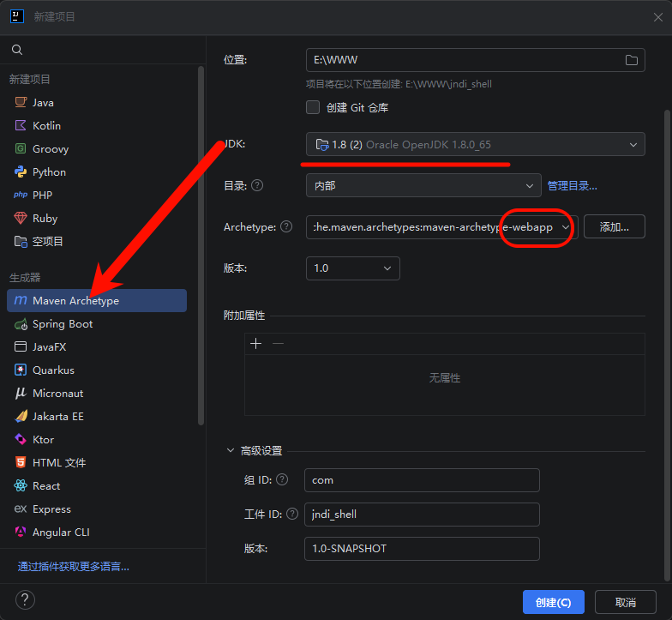The image size is (672, 620).
Task: Click the Maven Archetype m icon
Action: tap(21, 300)
